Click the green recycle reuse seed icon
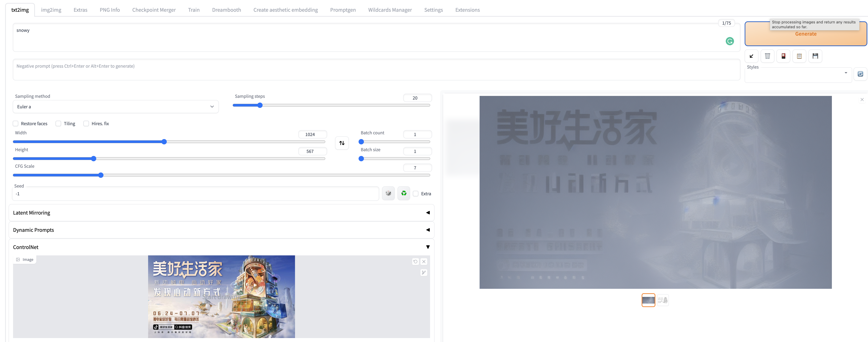Image resolution: width=868 pixels, height=342 pixels. (404, 194)
